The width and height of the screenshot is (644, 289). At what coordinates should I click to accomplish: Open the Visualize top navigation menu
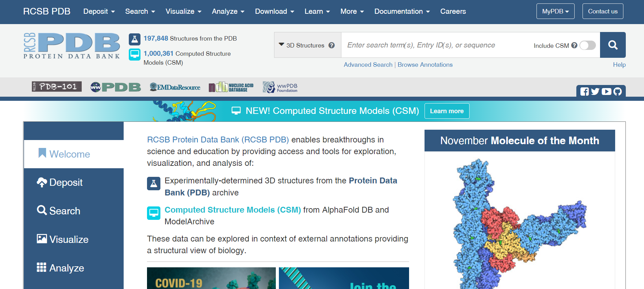(183, 11)
